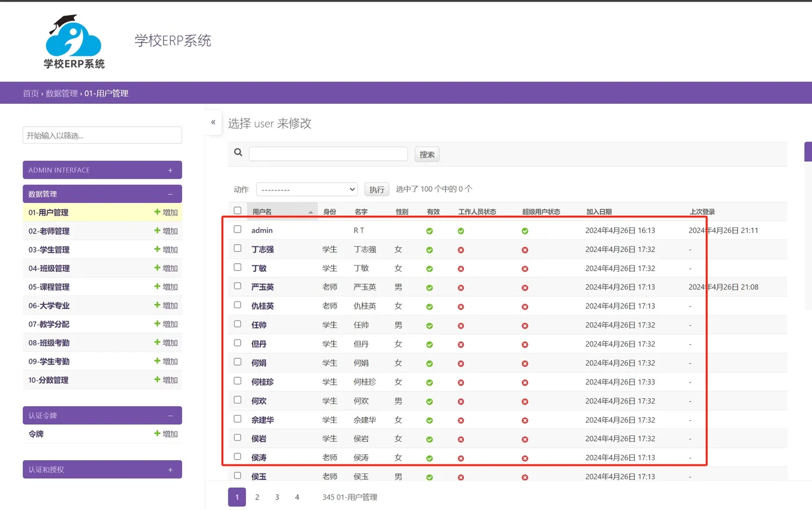Open 令牌 in sidebar

point(36,434)
